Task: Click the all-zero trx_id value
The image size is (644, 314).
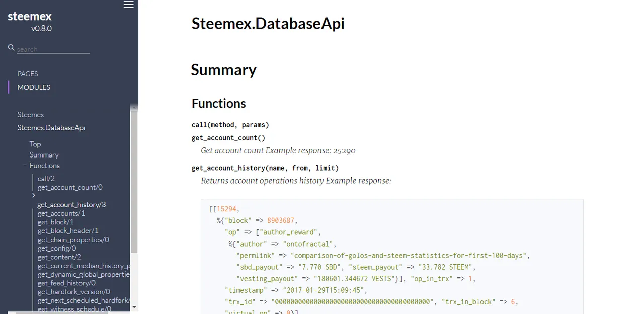Action: point(352,302)
